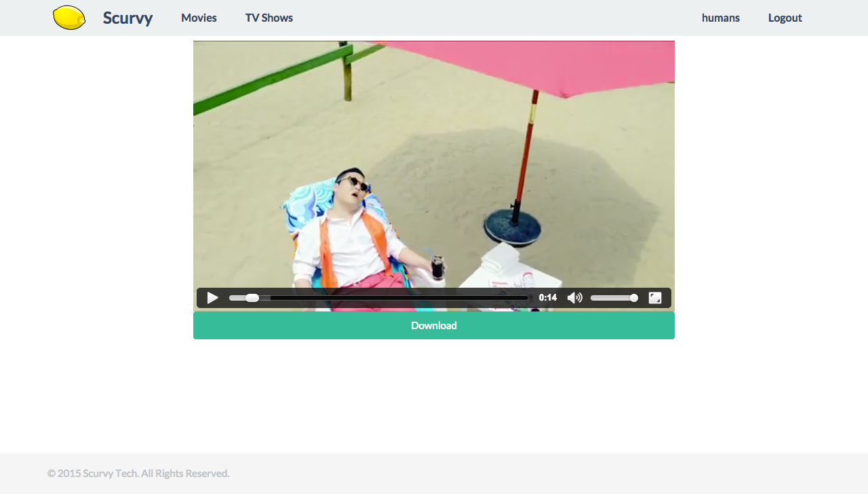Go to the Movies section
The width and height of the screenshot is (868, 494).
click(x=199, y=18)
